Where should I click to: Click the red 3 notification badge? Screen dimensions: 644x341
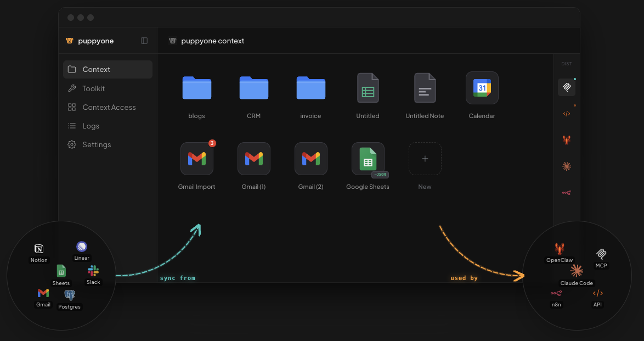click(212, 143)
